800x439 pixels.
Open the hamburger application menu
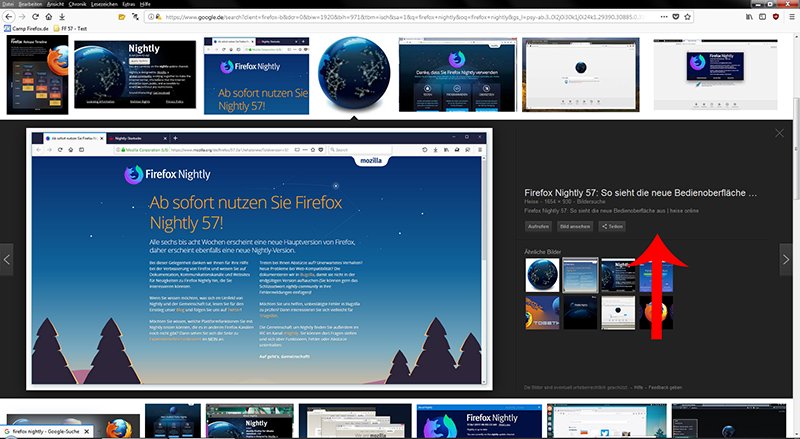[x=792, y=17]
